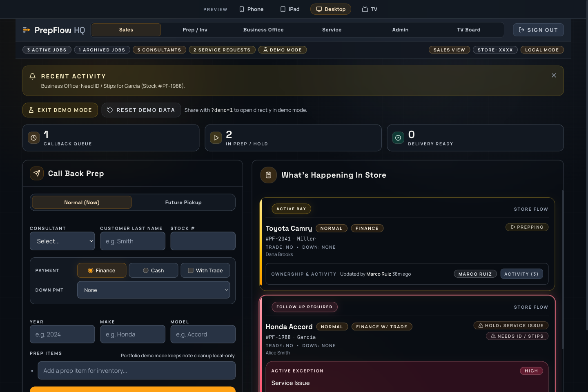Dismiss the Recent Activity banner
The height and width of the screenshot is (392, 588).
554,76
